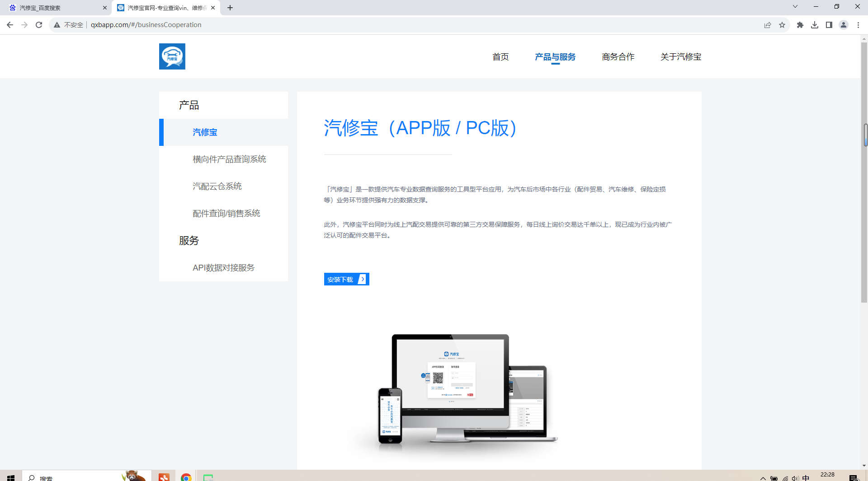The height and width of the screenshot is (481, 868).
Task: Go to the 商务合作 navigation item
Action: pyautogui.click(x=618, y=57)
